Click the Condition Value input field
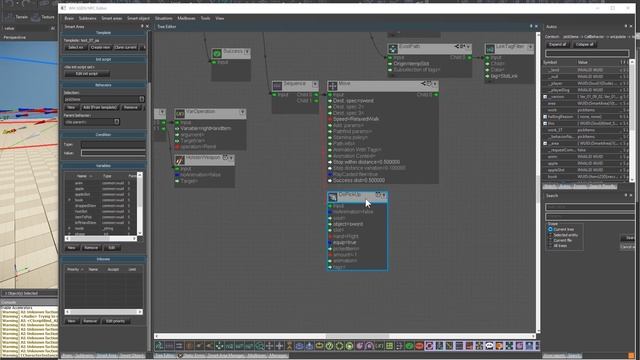 pyautogui.click(x=113, y=153)
